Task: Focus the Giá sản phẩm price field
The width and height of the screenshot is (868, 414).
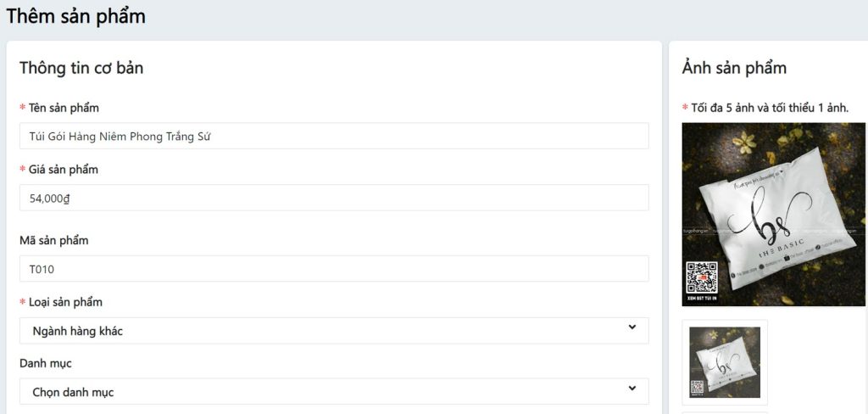Action: click(334, 198)
